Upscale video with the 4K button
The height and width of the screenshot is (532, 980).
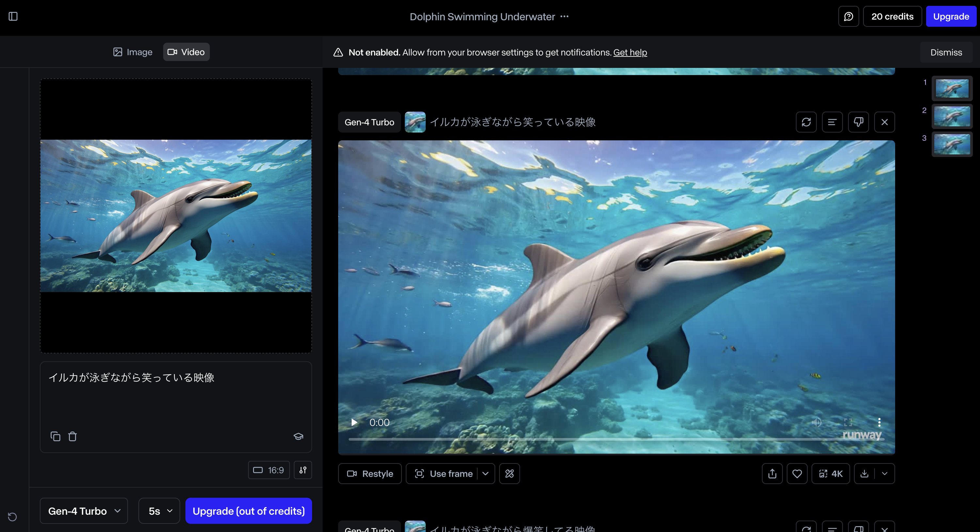[830, 474]
